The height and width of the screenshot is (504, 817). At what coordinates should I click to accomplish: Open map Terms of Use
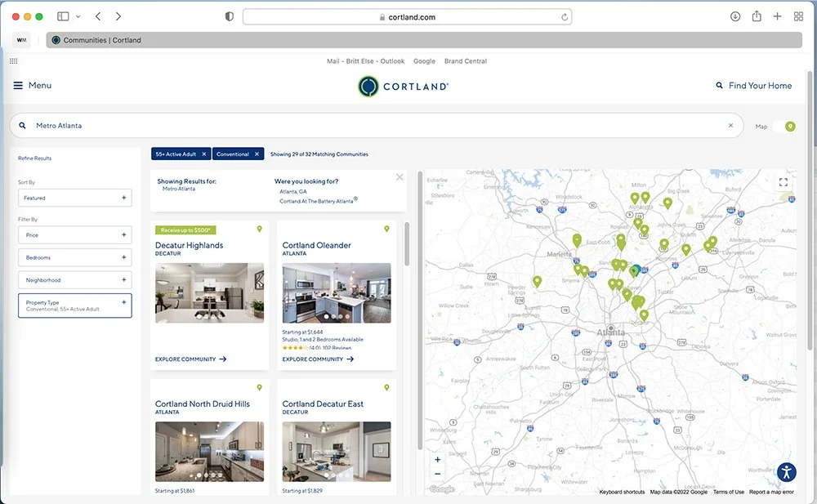point(729,492)
